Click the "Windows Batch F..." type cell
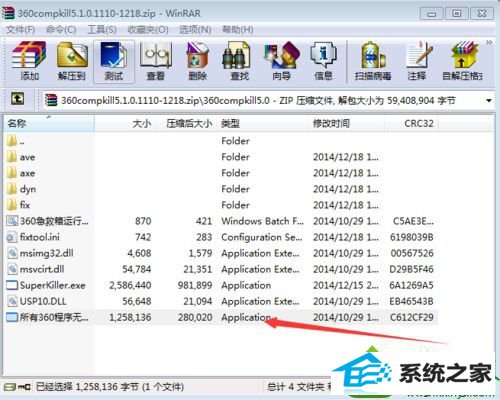500x400 pixels. tap(263, 221)
